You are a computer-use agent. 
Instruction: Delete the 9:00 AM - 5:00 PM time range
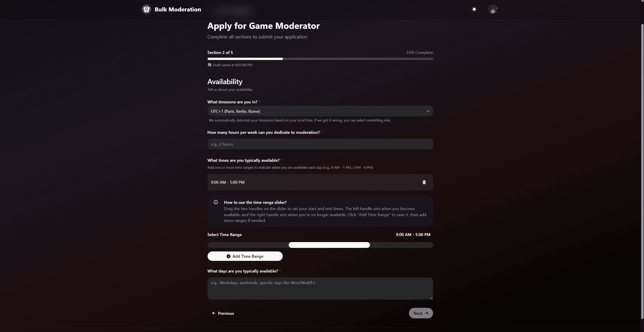(x=424, y=182)
